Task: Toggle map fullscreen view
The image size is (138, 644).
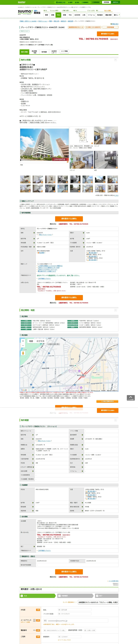Action: (115, 341)
